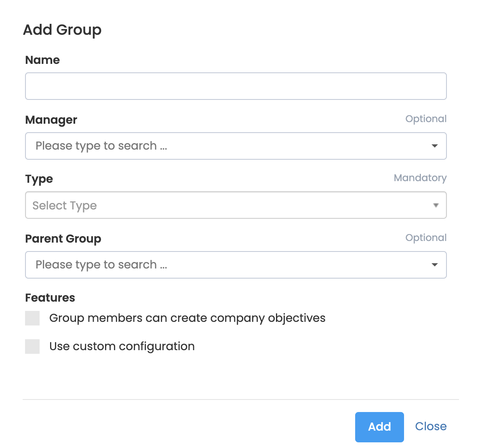The width and height of the screenshot is (480, 448).
Task: Focus the Manager search box
Action: pyautogui.click(x=226, y=146)
